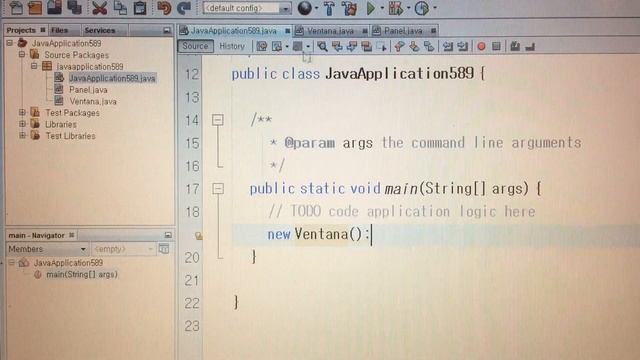Close the main - Navigator tab

point(72,235)
